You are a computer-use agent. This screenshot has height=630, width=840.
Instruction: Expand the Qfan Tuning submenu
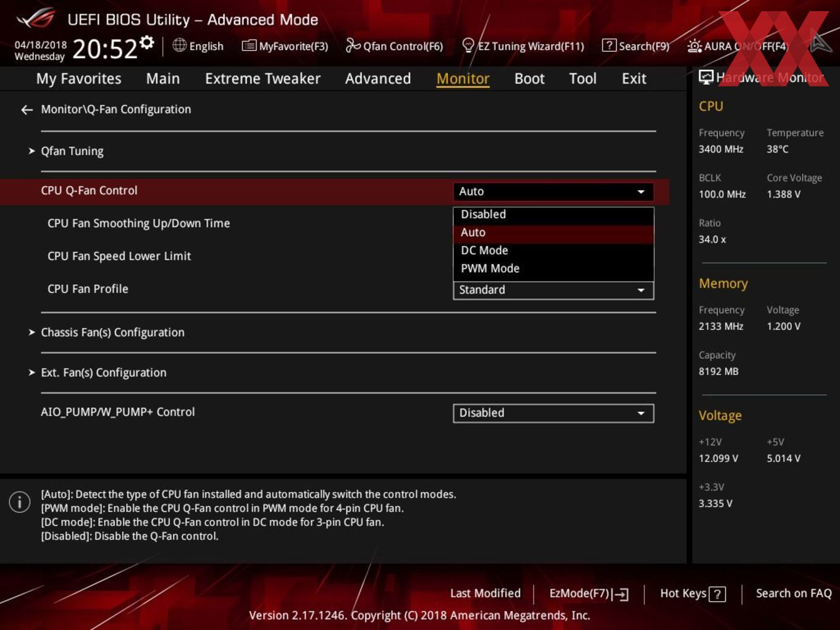(x=72, y=151)
